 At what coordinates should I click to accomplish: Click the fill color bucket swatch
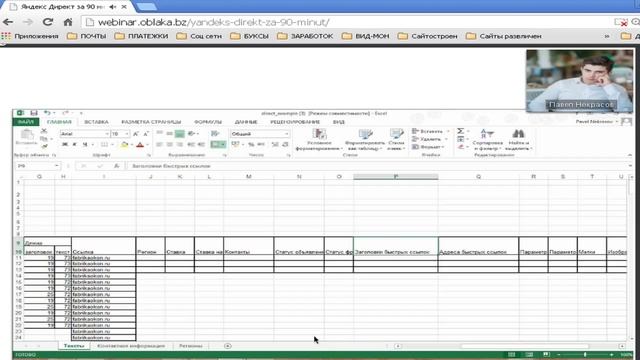tap(124, 144)
